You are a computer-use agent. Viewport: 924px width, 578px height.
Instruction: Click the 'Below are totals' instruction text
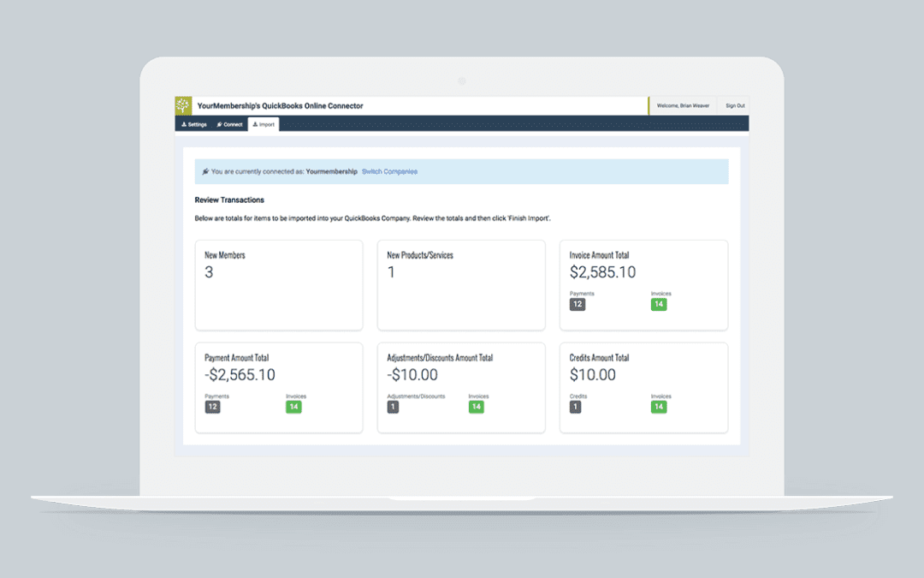click(373, 218)
